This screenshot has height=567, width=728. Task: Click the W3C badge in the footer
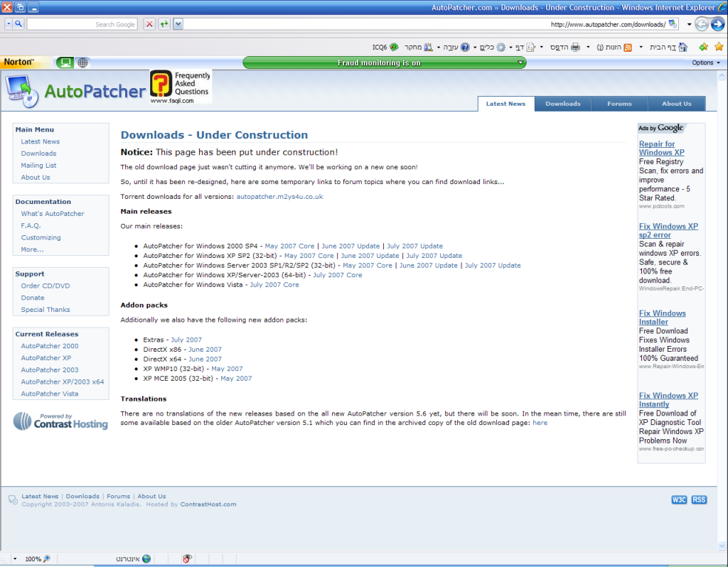coord(679,499)
